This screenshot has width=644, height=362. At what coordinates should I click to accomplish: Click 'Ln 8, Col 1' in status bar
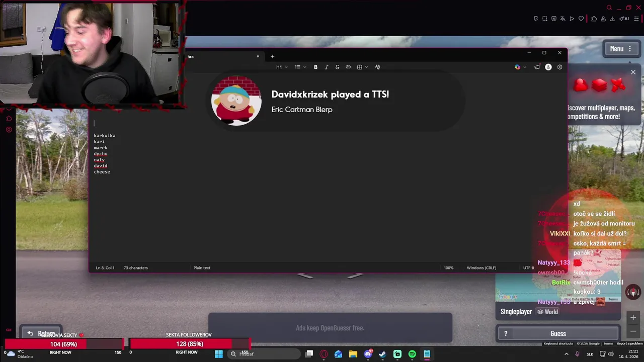(x=105, y=268)
